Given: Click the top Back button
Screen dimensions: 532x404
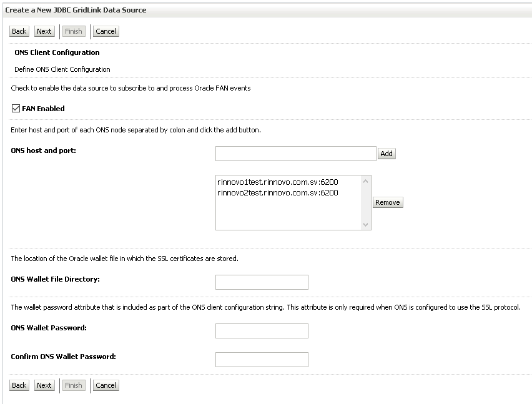Looking at the screenshot, I should click(19, 31).
